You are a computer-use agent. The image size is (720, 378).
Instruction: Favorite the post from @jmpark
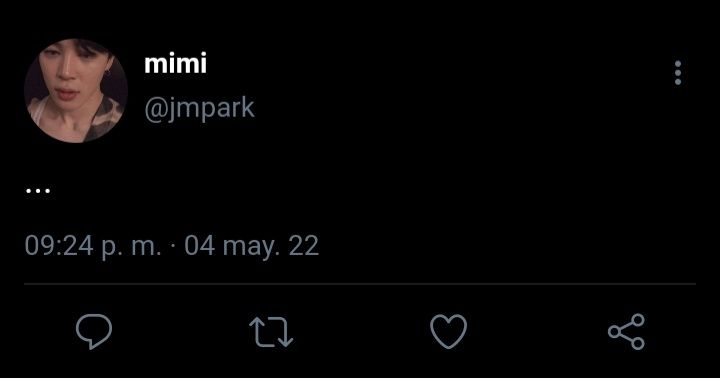point(449,331)
